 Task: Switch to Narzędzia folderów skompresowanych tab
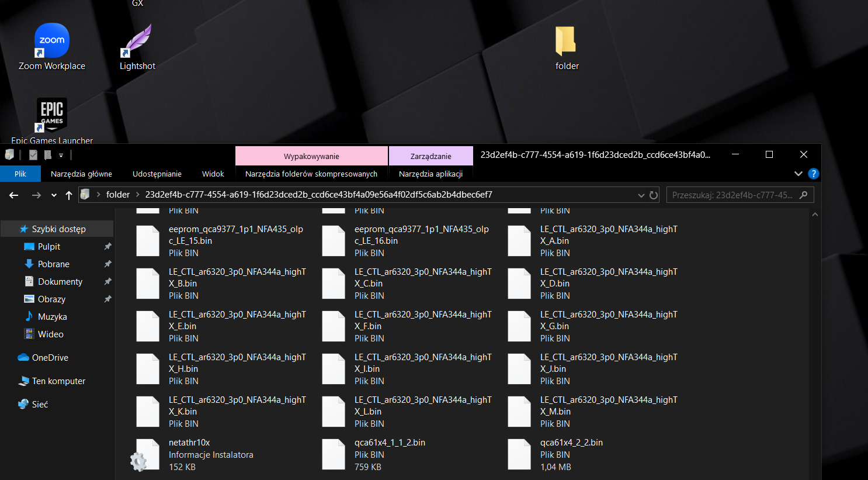[311, 174]
